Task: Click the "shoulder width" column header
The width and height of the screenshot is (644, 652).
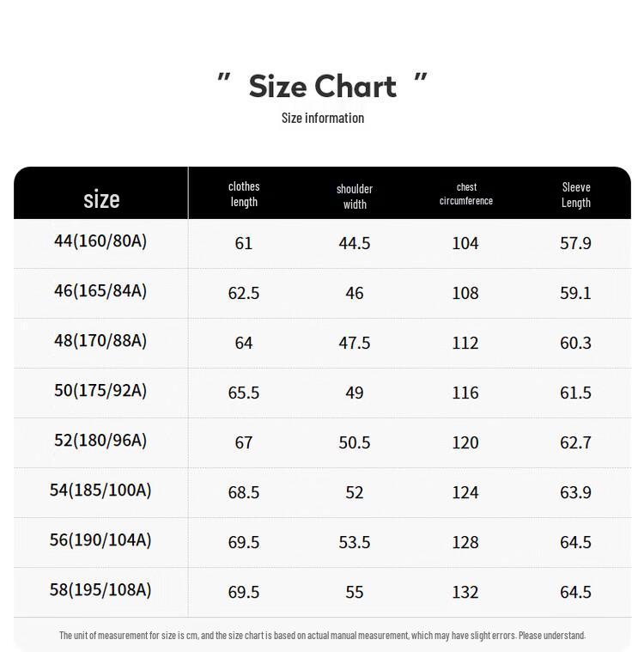Action: (x=355, y=196)
